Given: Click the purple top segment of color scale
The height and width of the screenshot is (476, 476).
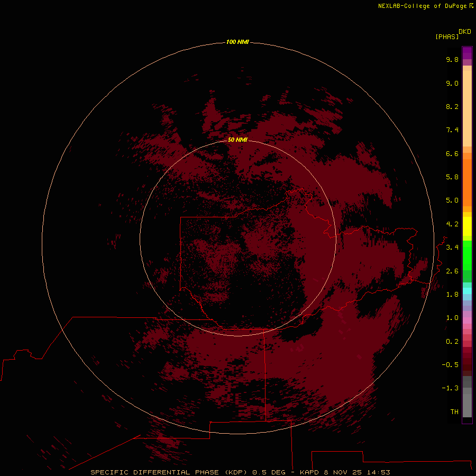Looking at the screenshot, I should tap(467, 53).
